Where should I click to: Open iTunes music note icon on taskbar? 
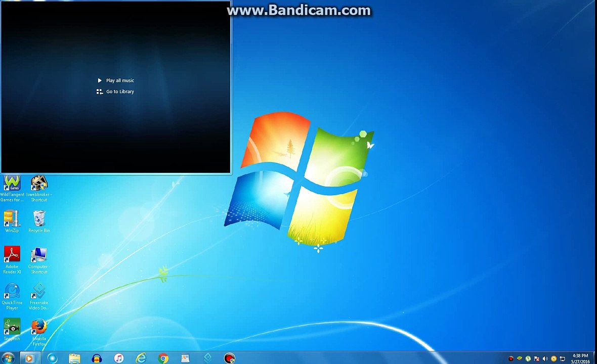coord(119,358)
